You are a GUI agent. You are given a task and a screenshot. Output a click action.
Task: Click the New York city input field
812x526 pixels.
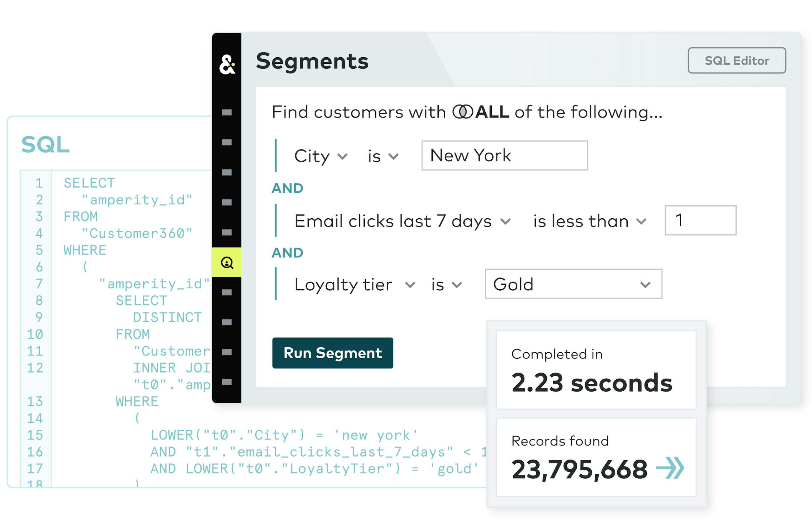(504, 156)
